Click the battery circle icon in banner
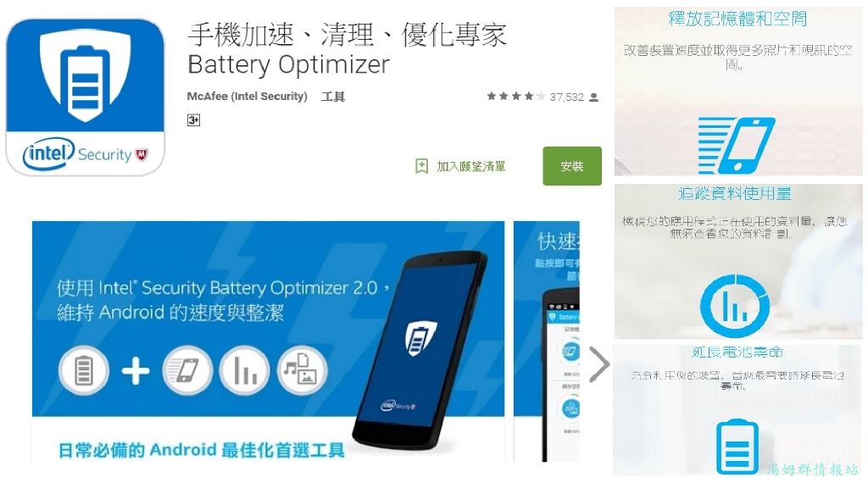 (x=84, y=370)
